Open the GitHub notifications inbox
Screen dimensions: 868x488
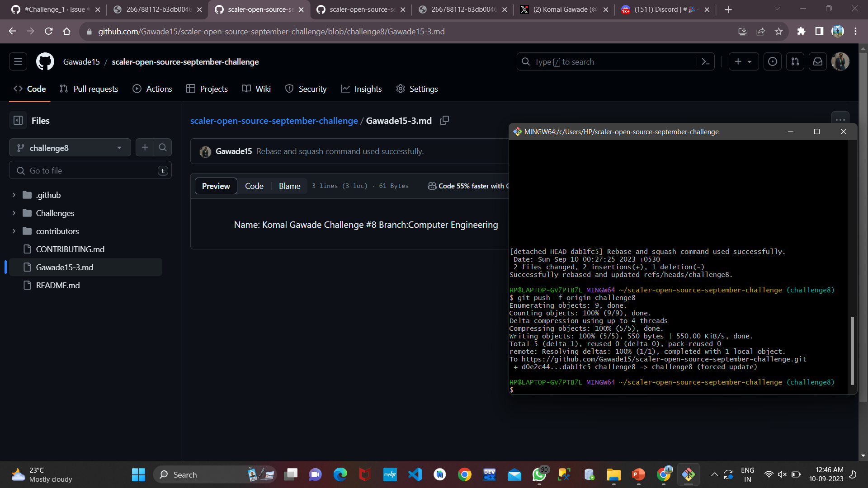click(x=817, y=61)
